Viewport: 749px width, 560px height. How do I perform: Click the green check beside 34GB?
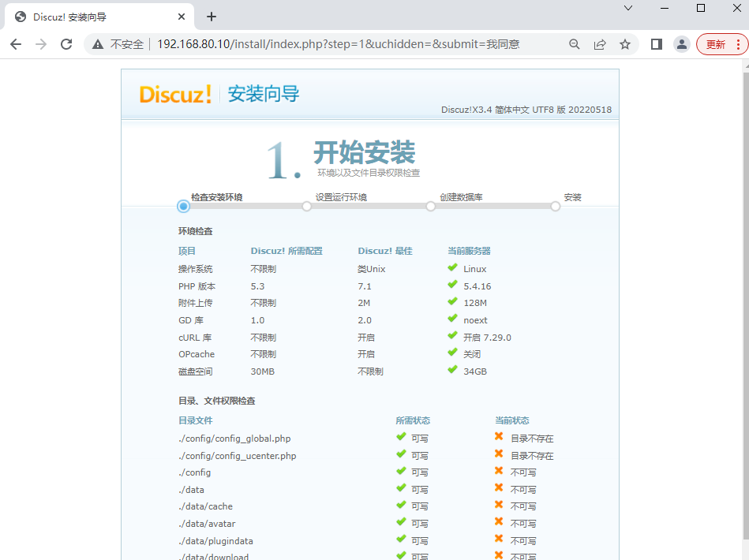452,370
